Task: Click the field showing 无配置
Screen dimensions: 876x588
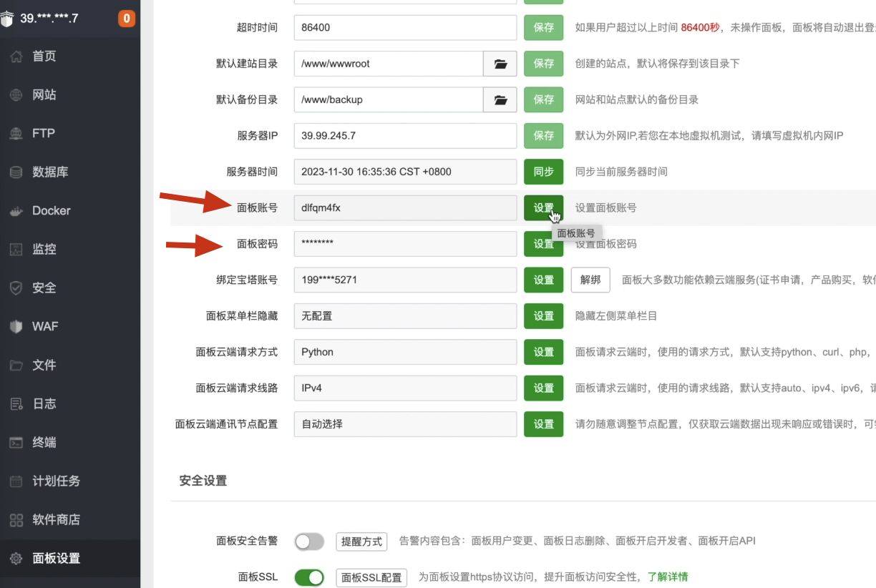Action: click(405, 316)
